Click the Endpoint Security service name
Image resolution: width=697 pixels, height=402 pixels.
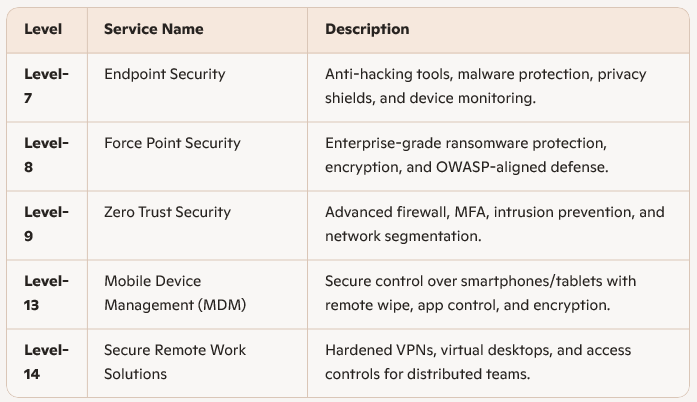164,74
